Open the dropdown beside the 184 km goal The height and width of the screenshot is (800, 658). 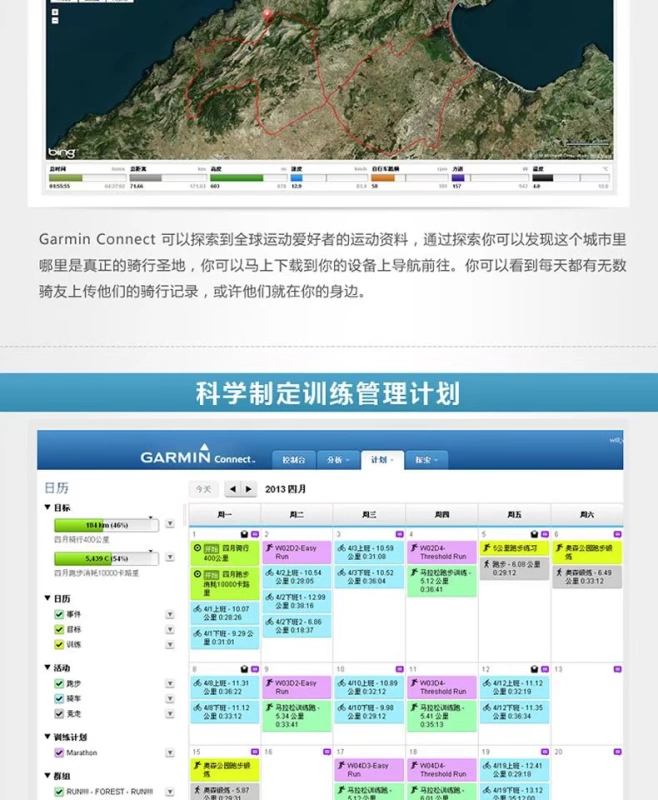pyautogui.click(x=170, y=524)
